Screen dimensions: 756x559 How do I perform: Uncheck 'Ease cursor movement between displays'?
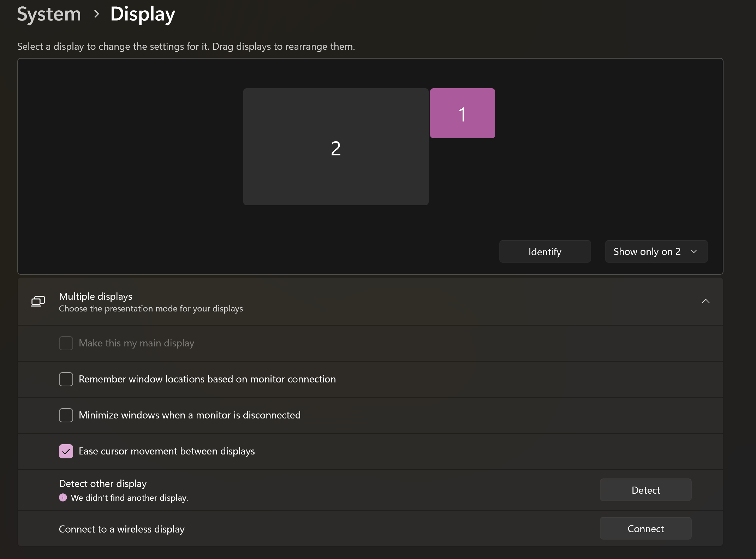click(66, 451)
